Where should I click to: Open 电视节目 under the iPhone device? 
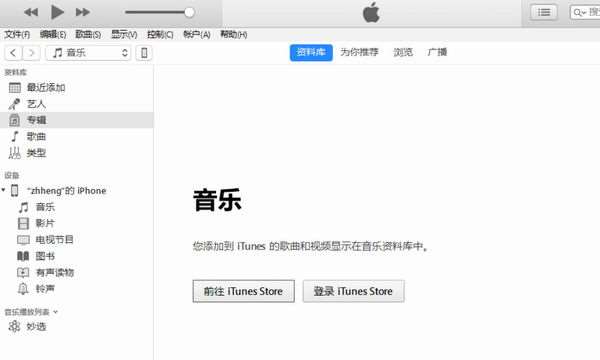[54, 240]
